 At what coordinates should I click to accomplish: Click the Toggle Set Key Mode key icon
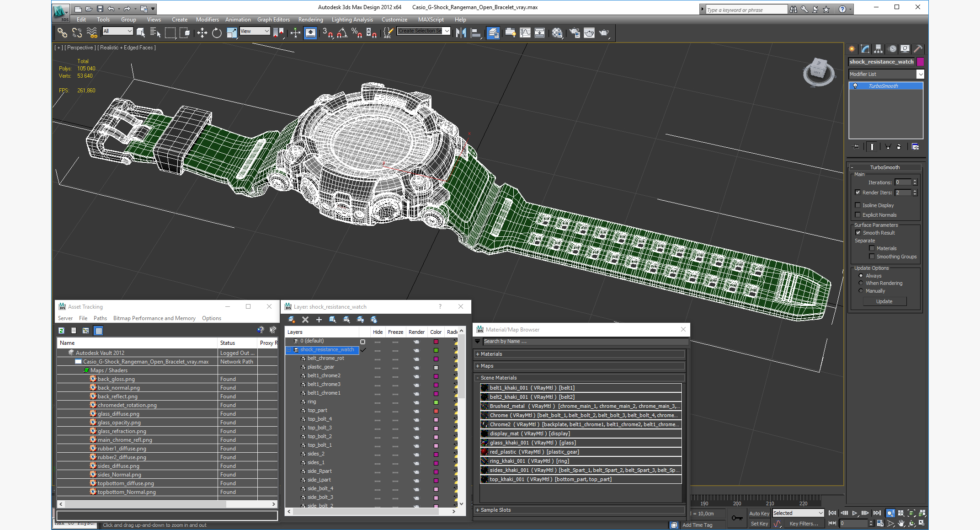point(737,518)
